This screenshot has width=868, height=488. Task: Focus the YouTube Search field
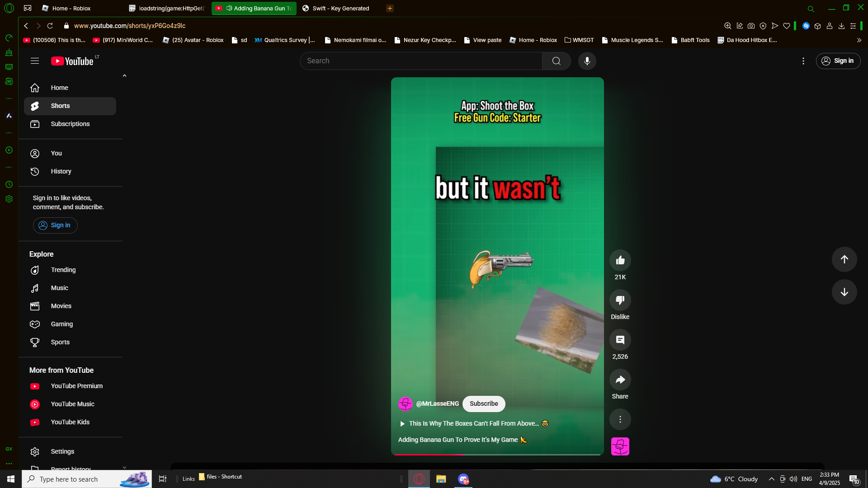pos(421,61)
